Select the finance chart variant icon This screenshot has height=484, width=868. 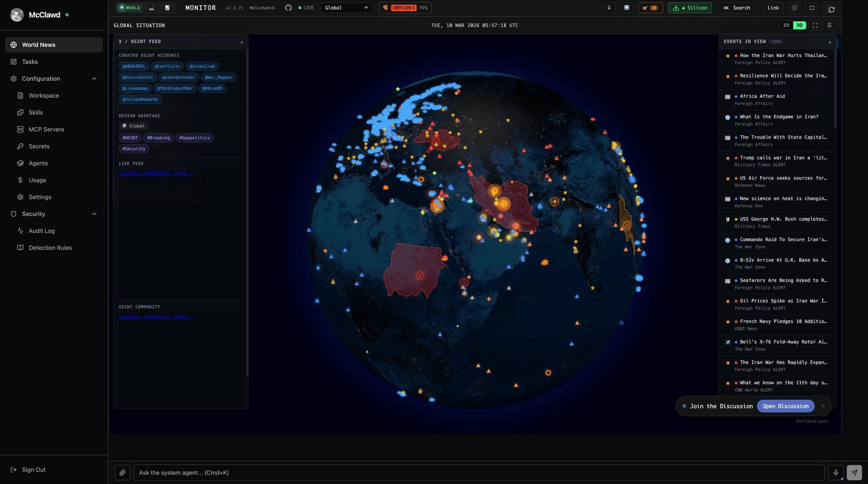[x=167, y=8]
